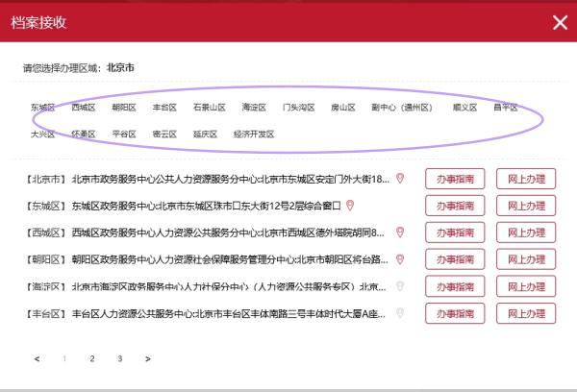
Task: Click the grey location pin for 海淀区 row
Action: tap(400, 286)
